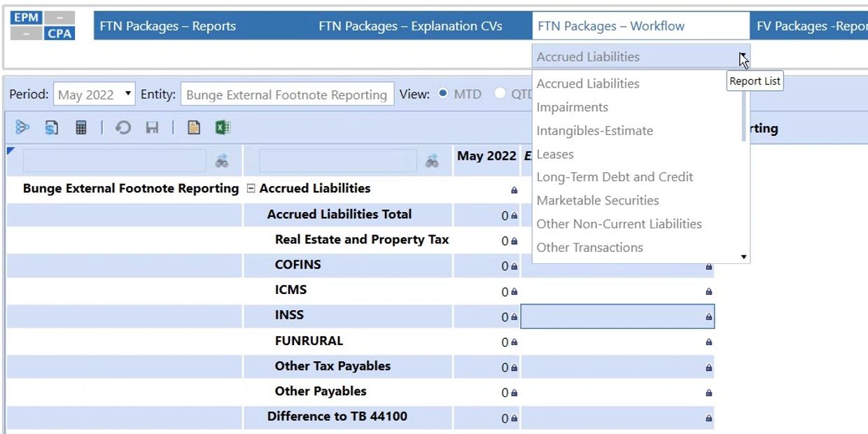Click the dollar-sign sheet icon
Viewport: 868px width, 434px height.
(x=51, y=127)
